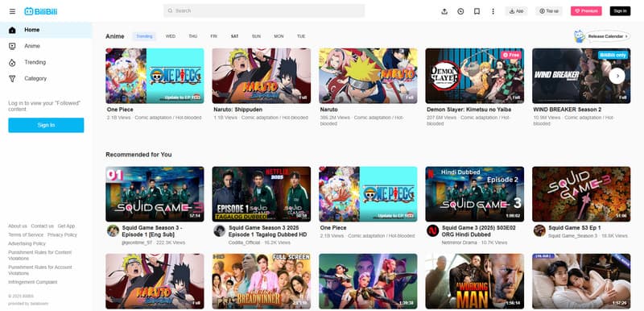
Task: Open the three-dot more options menu
Action: (x=493, y=11)
